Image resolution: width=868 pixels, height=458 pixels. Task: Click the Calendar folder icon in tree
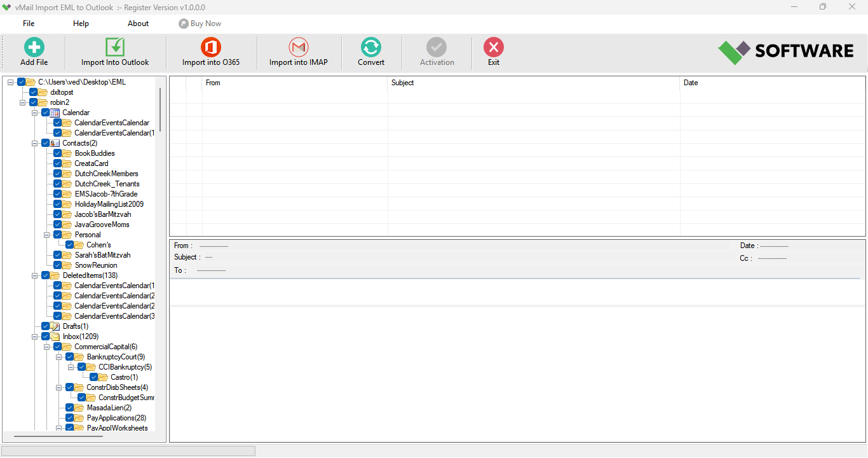[55, 113]
